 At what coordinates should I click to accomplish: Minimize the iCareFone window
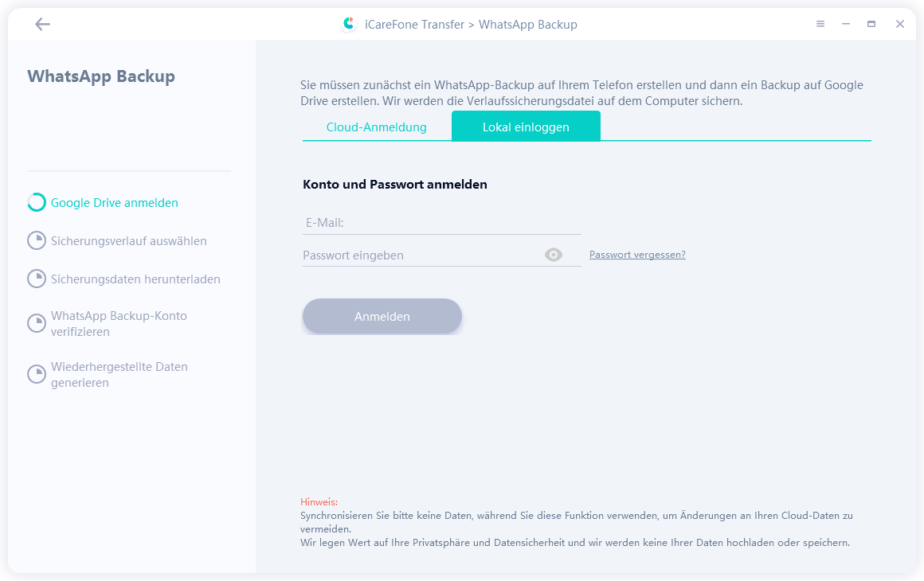pos(846,25)
